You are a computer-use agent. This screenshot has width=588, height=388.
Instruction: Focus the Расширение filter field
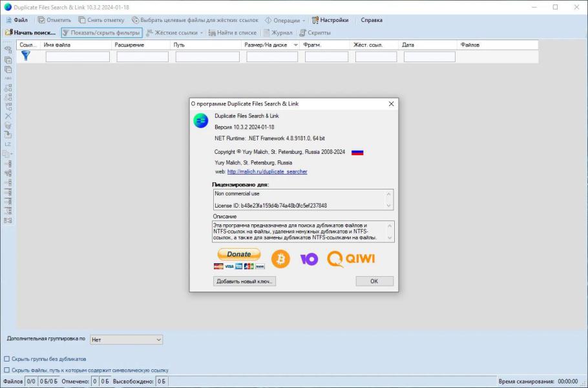143,57
